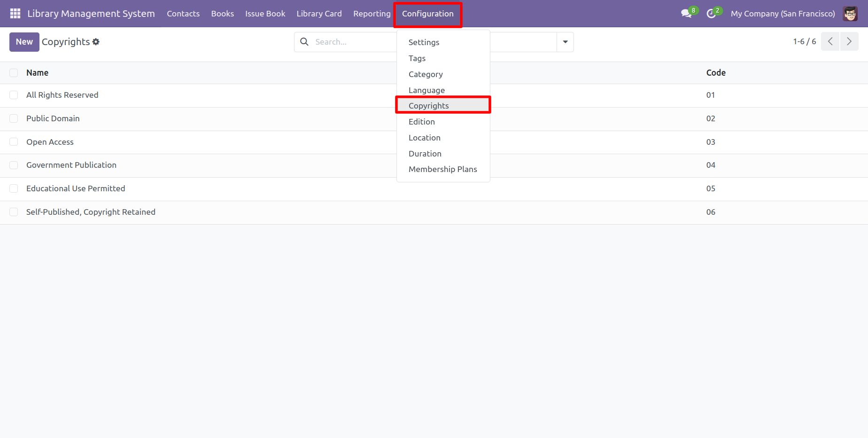
Task: Click the New button
Action: 24,42
